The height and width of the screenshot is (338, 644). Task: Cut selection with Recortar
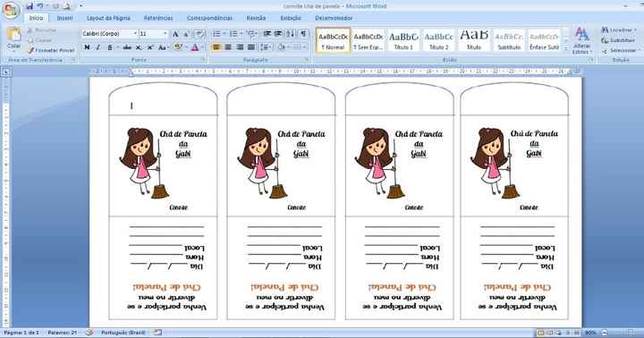coord(41,30)
